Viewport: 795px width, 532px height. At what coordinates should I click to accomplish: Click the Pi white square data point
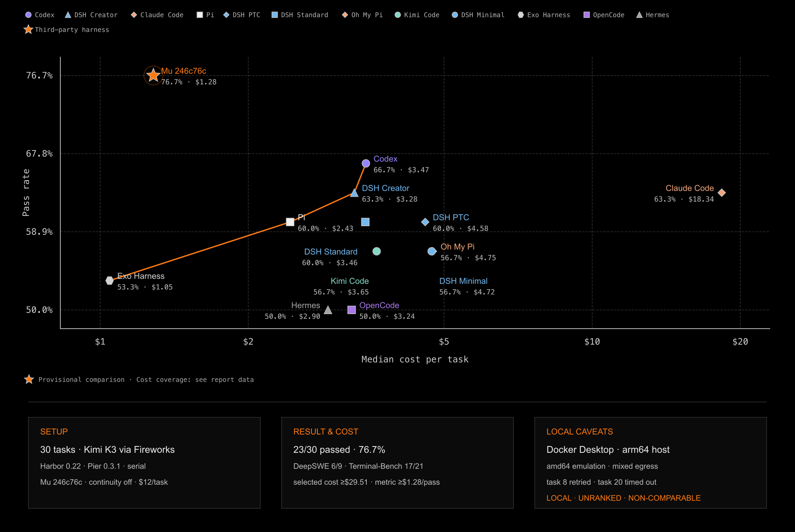[290, 222]
